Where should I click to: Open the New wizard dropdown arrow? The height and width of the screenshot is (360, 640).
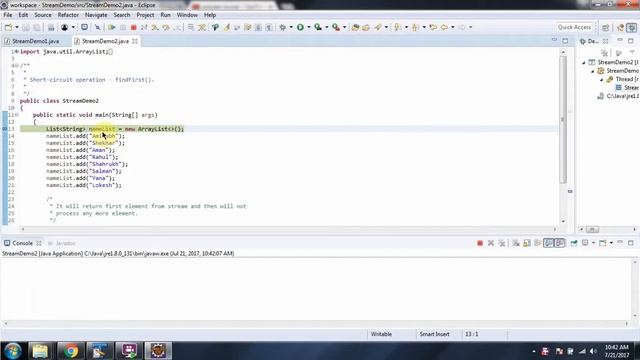tap(17, 27)
